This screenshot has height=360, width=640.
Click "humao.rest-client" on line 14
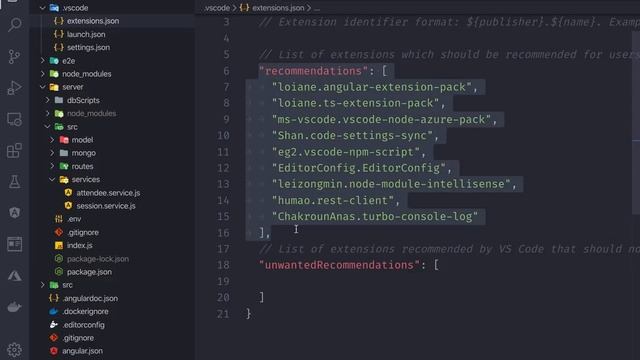click(x=333, y=200)
